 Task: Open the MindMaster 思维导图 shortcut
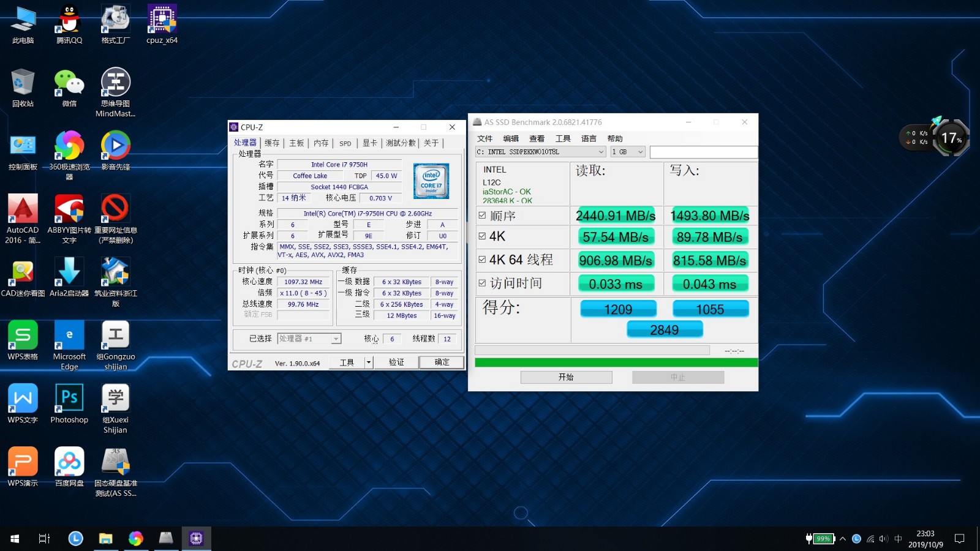(x=116, y=93)
